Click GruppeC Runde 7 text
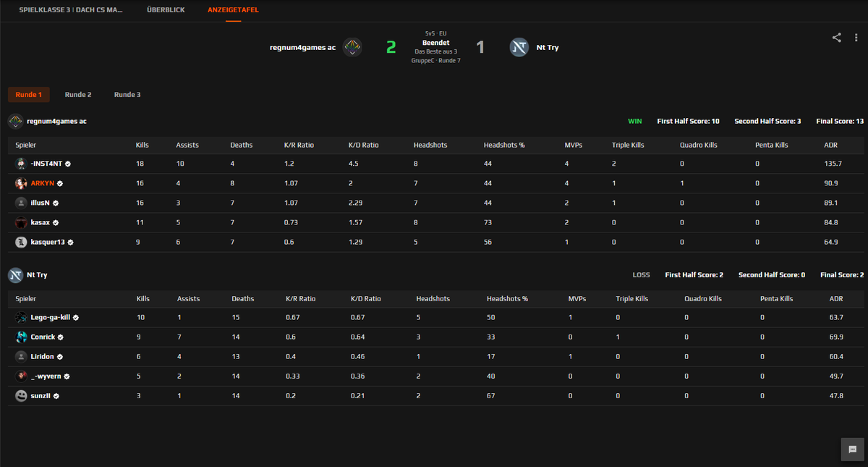The image size is (868, 467). (436, 61)
